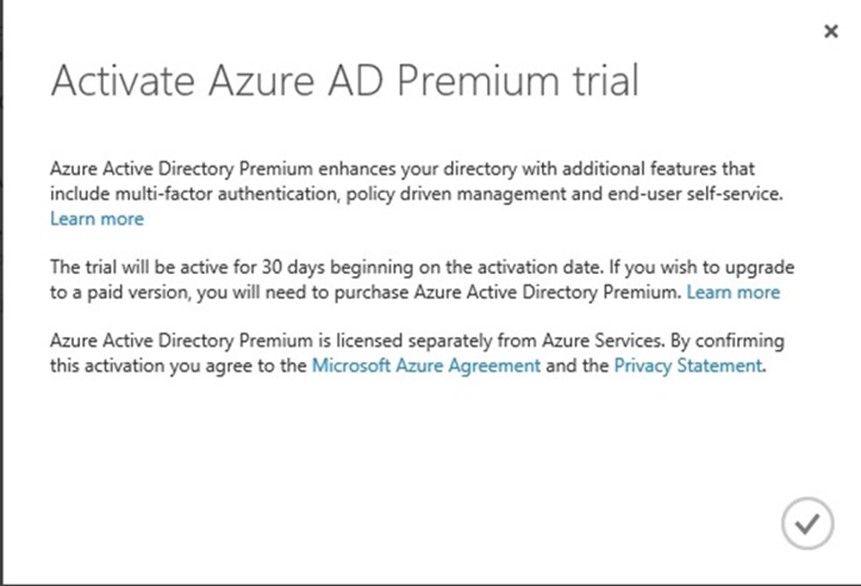Click the paragraph about the 30 days trial
Image resolution: width=861 pixels, height=586 pixels.
click(x=422, y=280)
